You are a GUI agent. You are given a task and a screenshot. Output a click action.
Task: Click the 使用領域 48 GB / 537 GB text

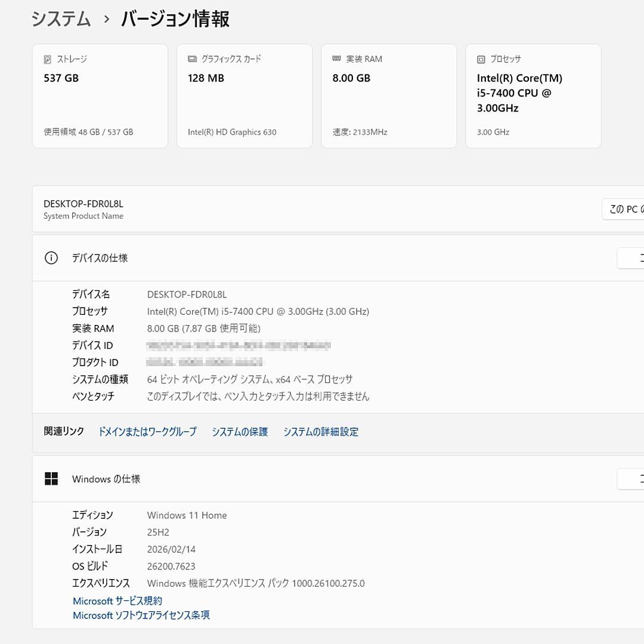88,132
